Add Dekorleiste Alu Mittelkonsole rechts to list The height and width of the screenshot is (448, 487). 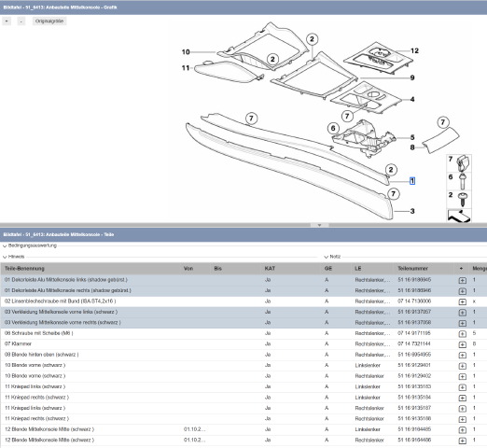(462, 291)
